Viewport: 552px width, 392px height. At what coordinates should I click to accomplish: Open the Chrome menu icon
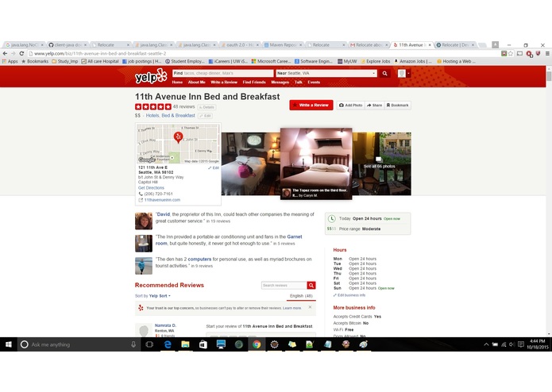pos(547,53)
